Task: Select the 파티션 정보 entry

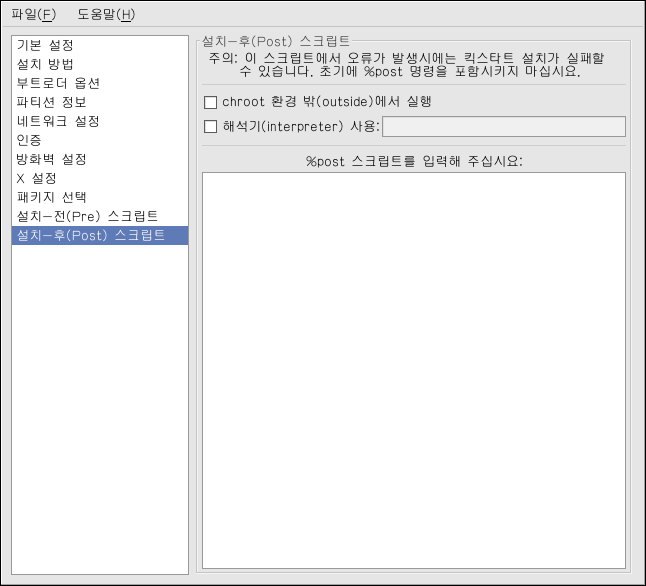Action: (51, 103)
